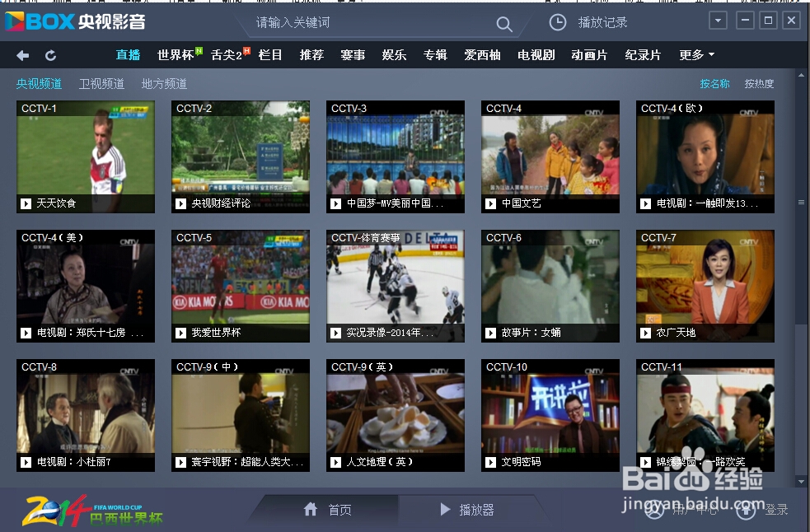
Task: Open the CCTV-9(中) channel thumbnail
Action: point(241,415)
